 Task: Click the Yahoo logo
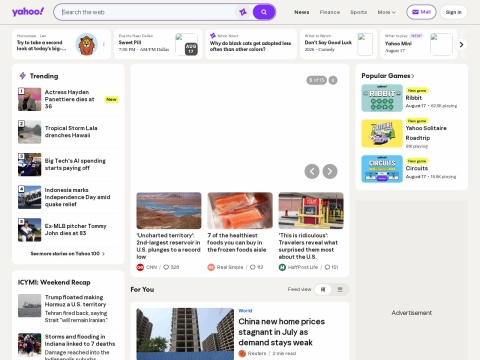point(28,12)
